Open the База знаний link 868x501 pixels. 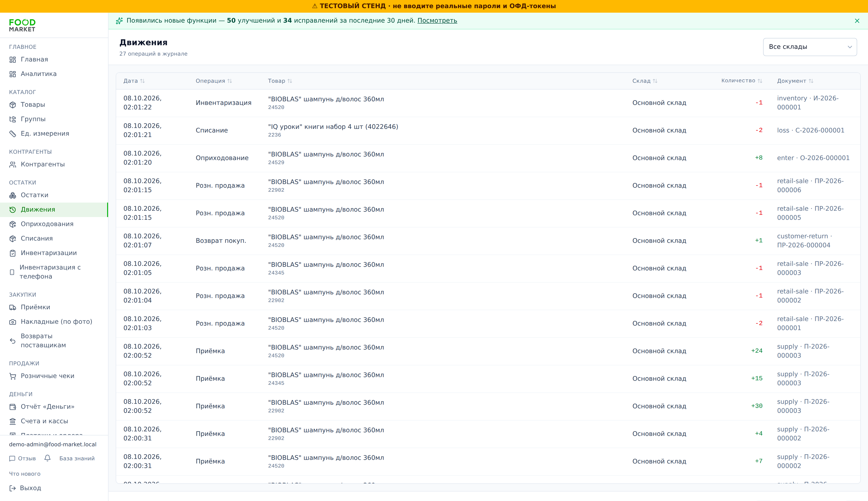point(77,458)
